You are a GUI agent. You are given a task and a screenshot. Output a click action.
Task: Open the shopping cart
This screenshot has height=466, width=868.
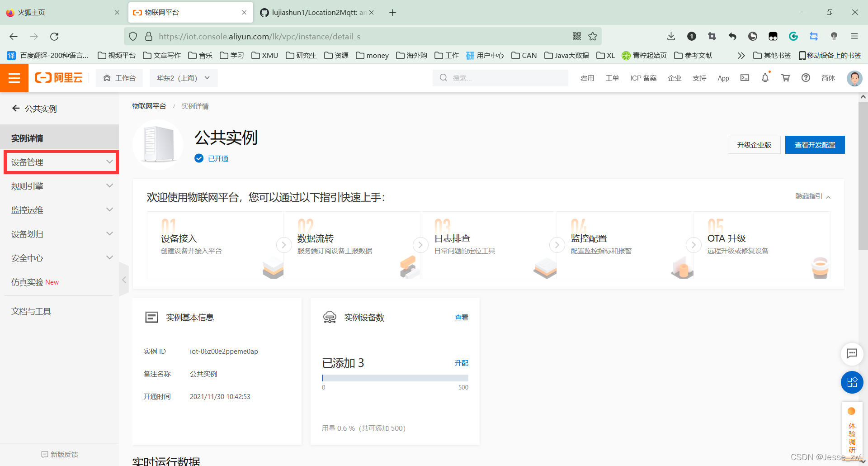[x=785, y=78]
